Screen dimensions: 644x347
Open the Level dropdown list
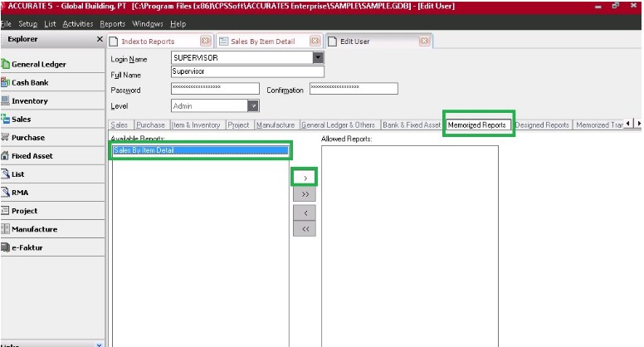(x=254, y=106)
